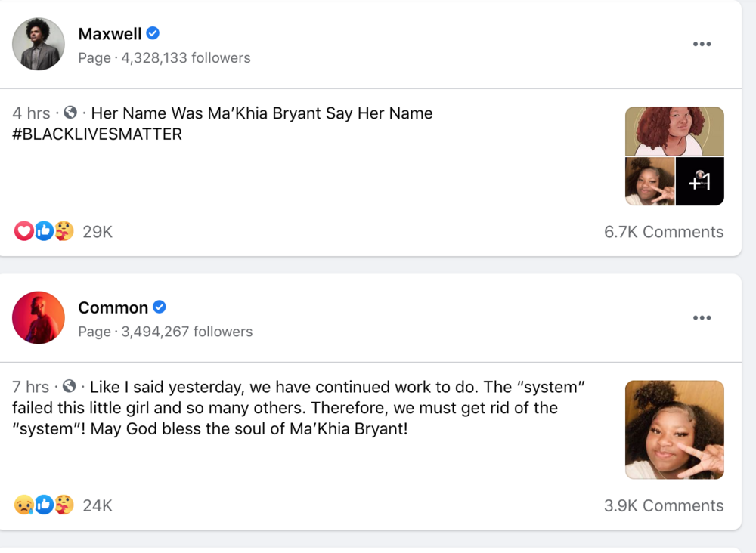Open the Common page name link

pyautogui.click(x=113, y=307)
